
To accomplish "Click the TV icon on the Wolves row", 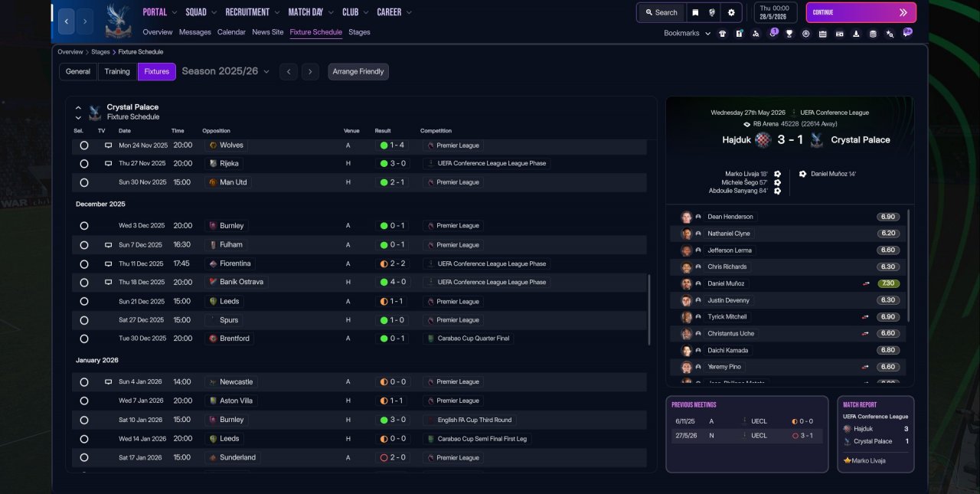I will [x=108, y=145].
